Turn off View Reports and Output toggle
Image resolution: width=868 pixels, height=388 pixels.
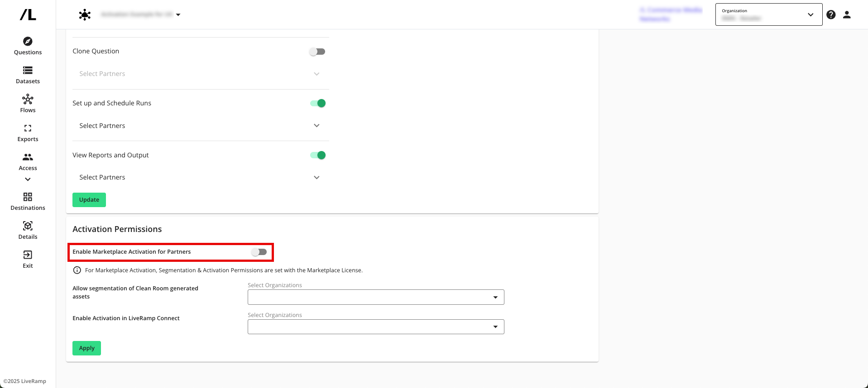click(x=318, y=156)
